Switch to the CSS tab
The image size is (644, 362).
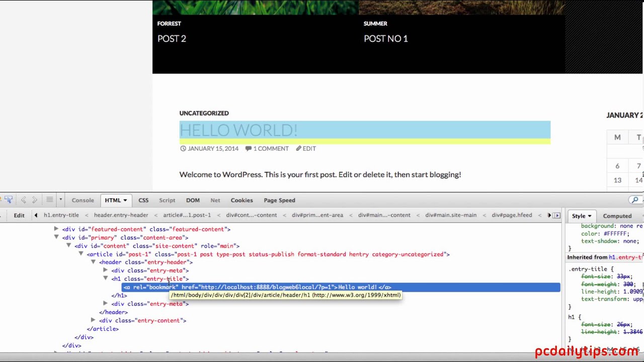pyautogui.click(x=143, y=200)
